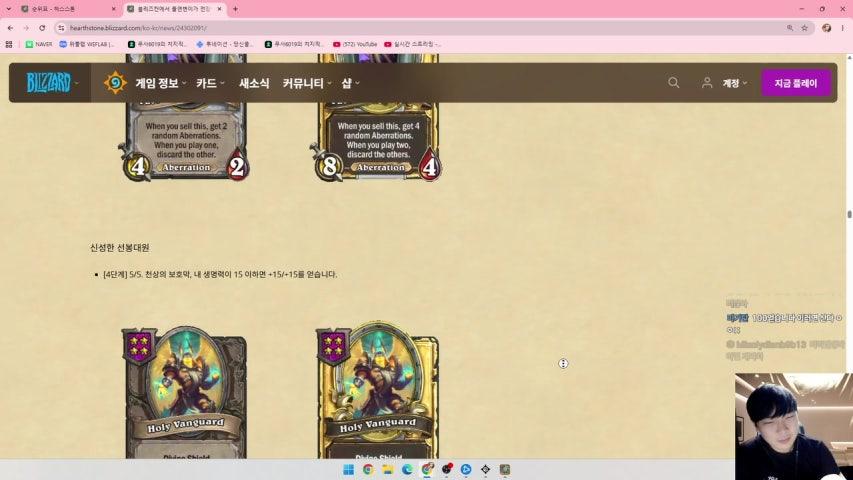Expand the 커뮤니티 dropdown menu
The image size is (853, 480).
pos(307,83)
